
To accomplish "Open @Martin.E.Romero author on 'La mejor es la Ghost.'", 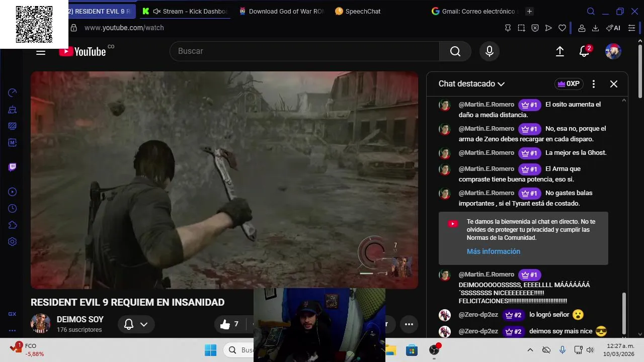I will pos(487,152).
